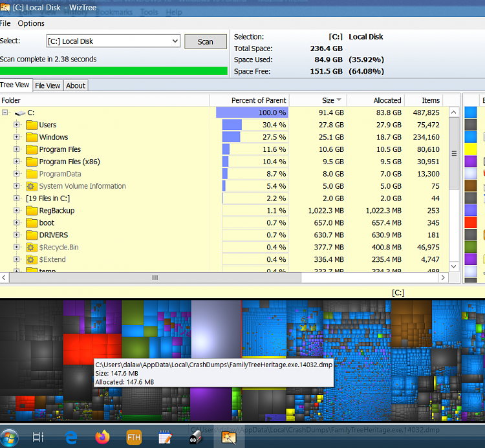Image resolution: width=485 pixels, height=448 pixels.
Task: Click the WizTree title bar icon
Action: (5, 7)
